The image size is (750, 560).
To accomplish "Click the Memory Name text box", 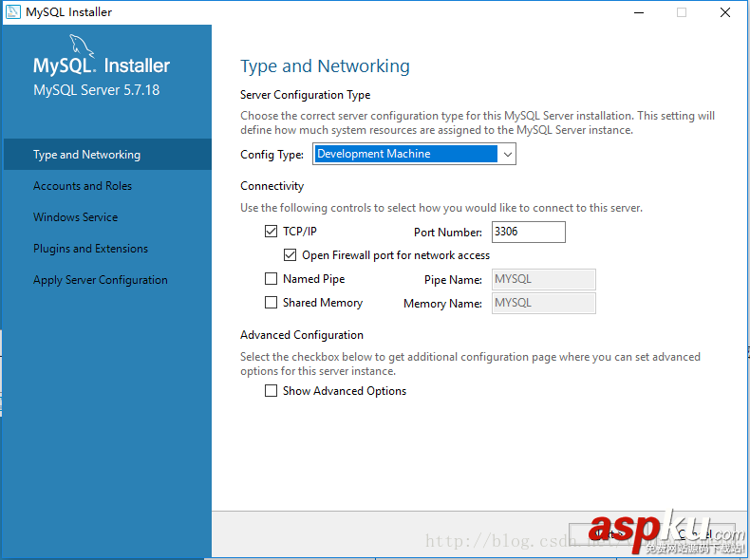I will (543, 303).
